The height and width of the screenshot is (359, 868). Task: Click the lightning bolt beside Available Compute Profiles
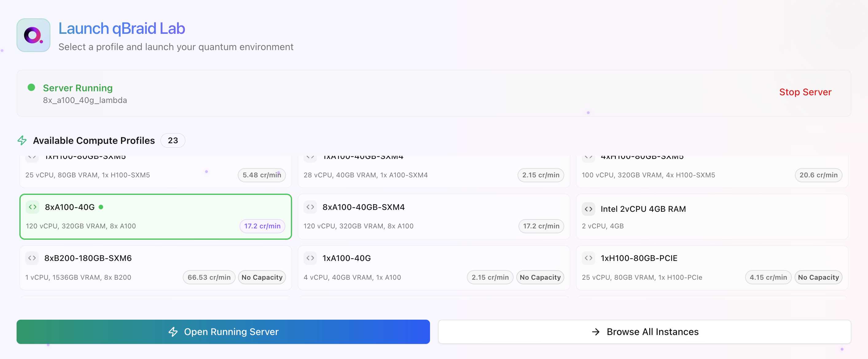[22, 140]
